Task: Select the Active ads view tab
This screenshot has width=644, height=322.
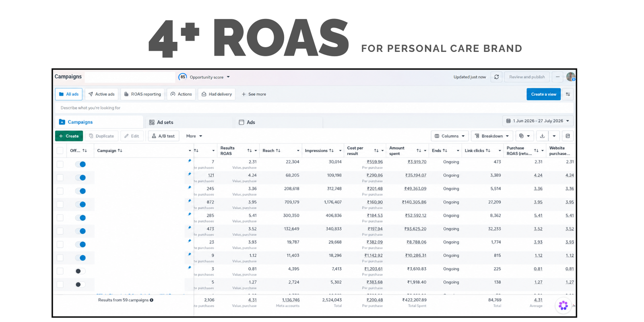Action: (101, 94)
